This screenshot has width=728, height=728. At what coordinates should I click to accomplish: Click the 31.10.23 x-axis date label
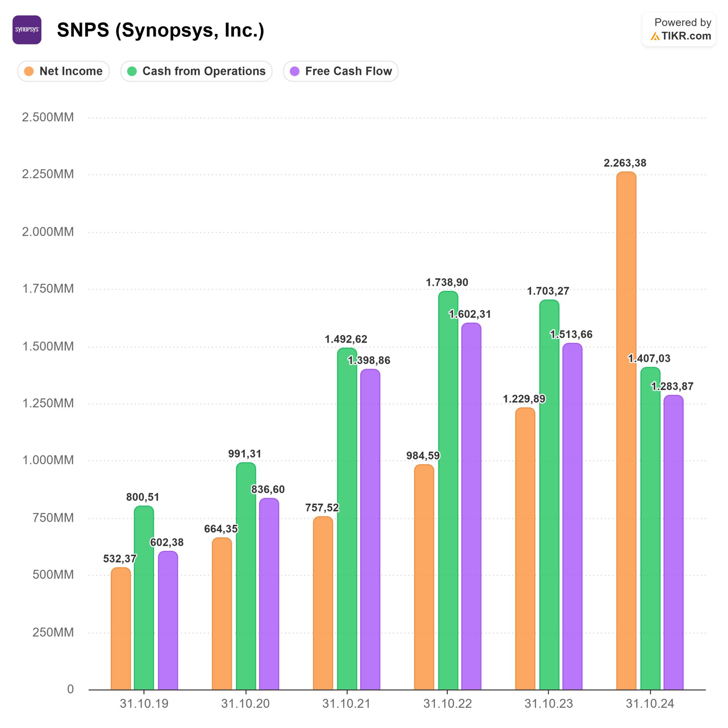coord(548,704)
